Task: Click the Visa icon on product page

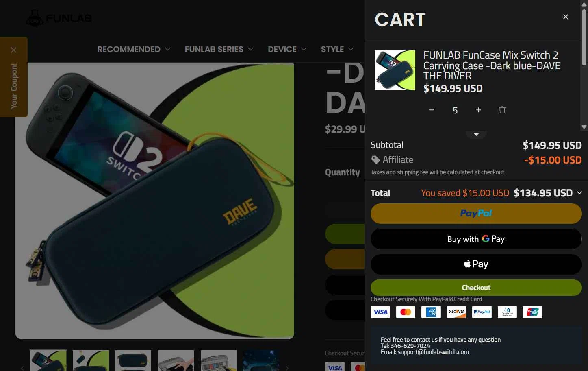Action: pyautogui.click(x=335, y=367)
